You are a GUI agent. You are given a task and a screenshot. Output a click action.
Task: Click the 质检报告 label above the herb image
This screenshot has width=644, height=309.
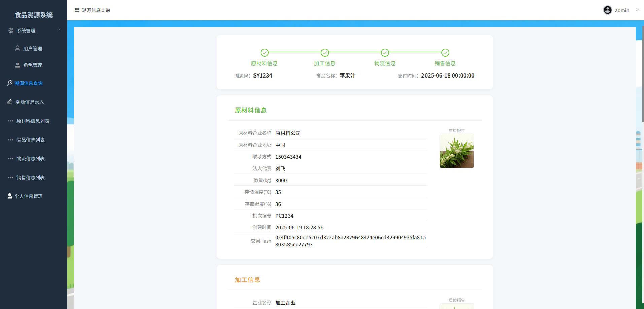coord(457,131)
